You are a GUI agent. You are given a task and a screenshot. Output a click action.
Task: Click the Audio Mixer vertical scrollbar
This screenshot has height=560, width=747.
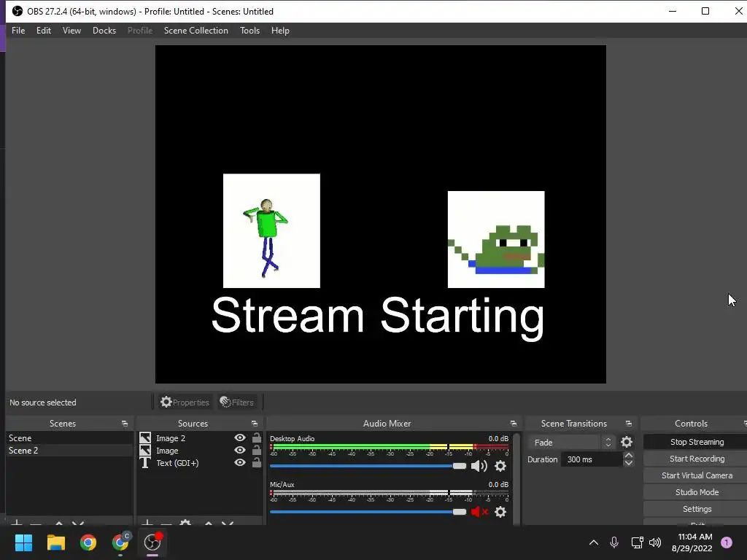[x=516, y=478]
